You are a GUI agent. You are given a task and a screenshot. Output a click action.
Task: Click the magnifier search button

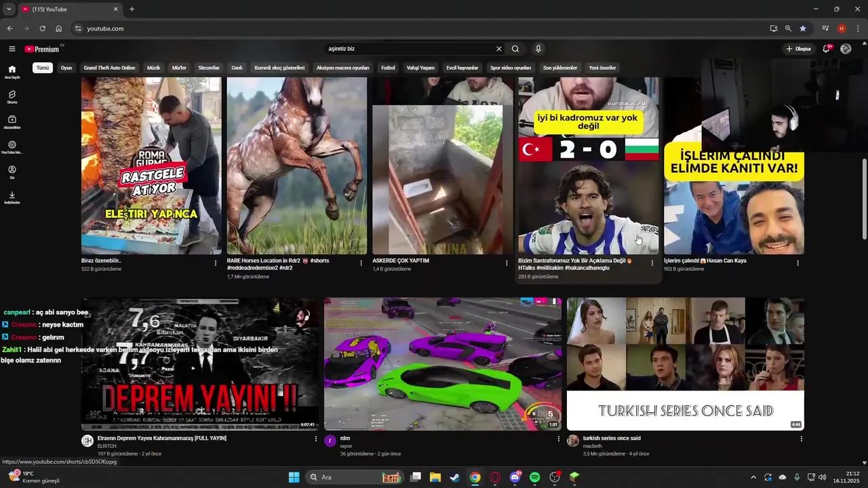tap(515, 49)
